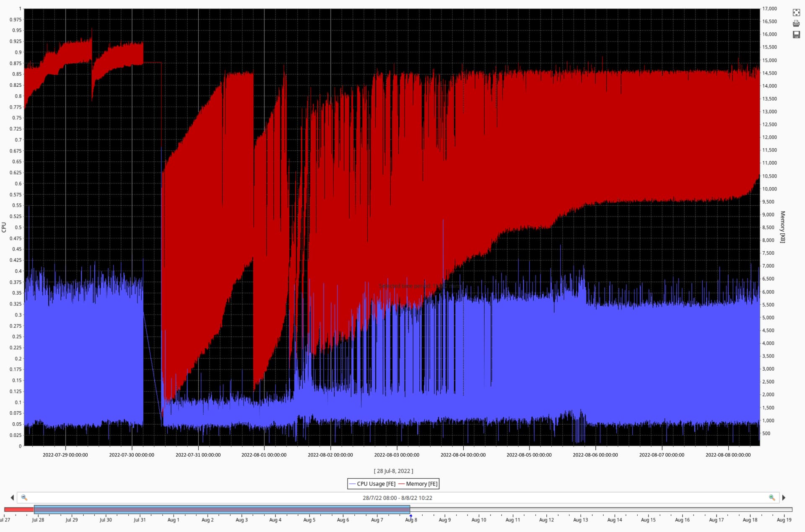Click Jul 30 on the timeline scale
805x532 pixels.
click(x=106, y=520)
